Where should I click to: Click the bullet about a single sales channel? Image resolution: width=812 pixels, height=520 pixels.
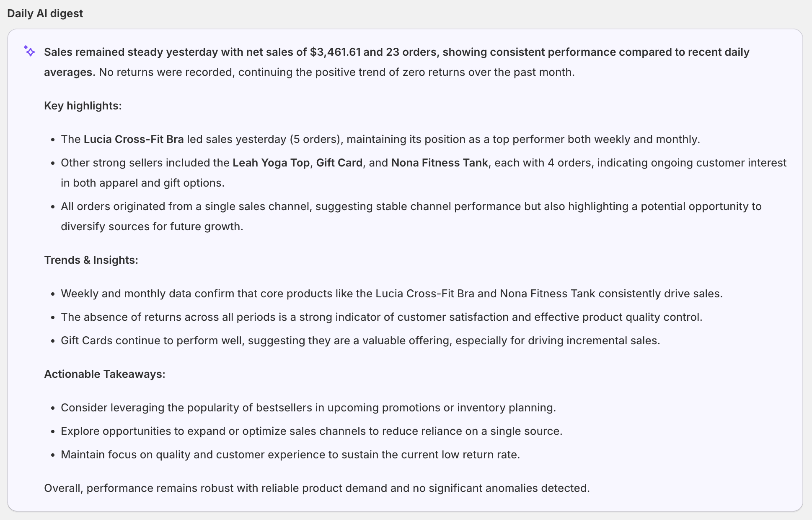click(x=411, y=206)
